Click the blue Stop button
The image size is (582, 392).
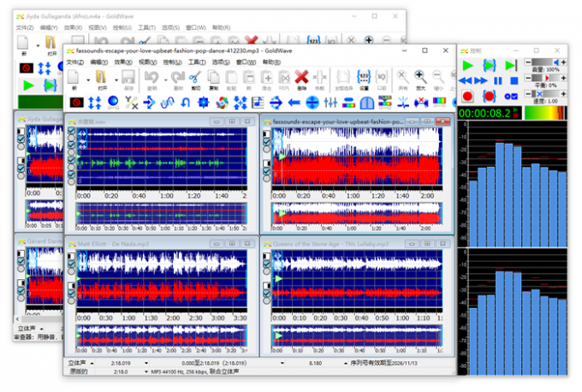click(x=514, y=80)
